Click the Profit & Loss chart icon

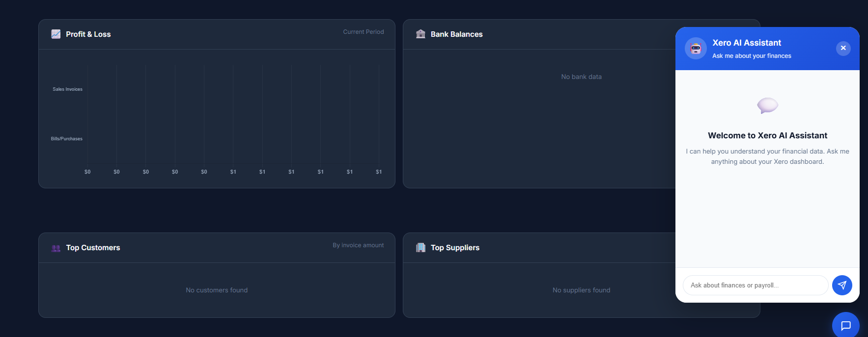tap(56, 34)
